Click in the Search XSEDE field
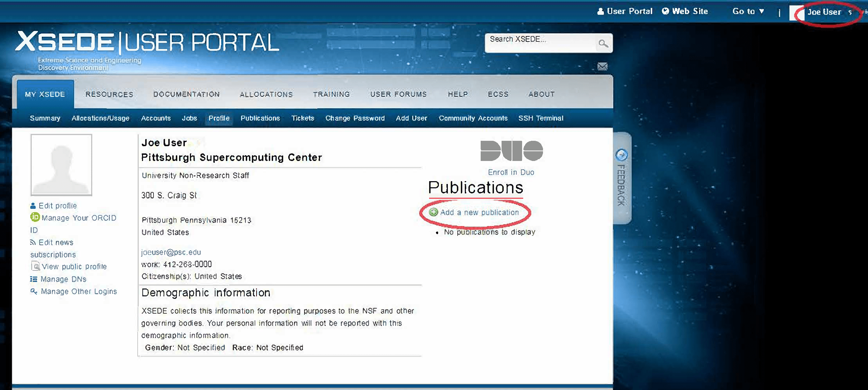Screen dimensions: 868x390 click(x=540, y=43)
